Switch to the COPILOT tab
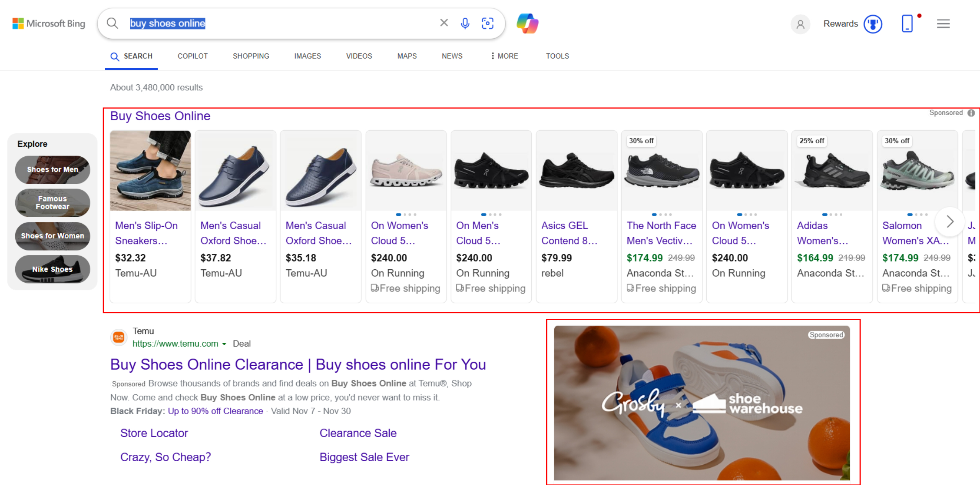 click(x=193, y=56)
